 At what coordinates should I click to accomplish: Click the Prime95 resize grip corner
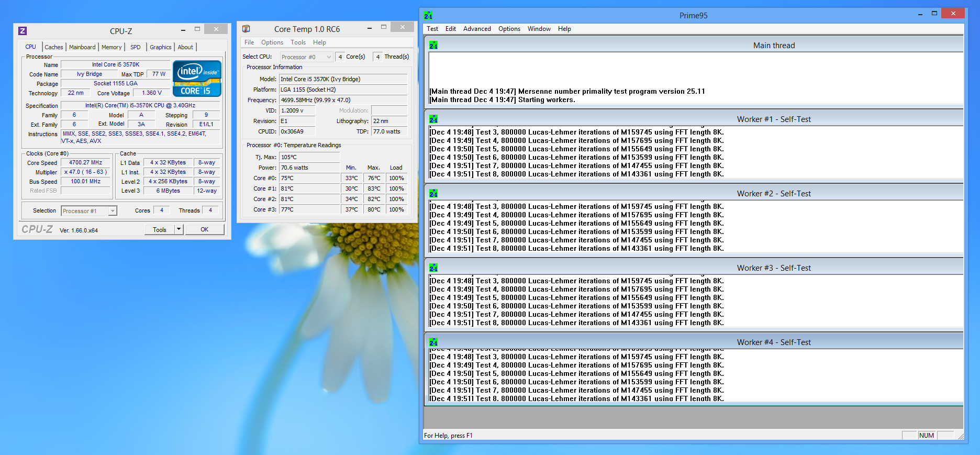click(x=961, y=436)
